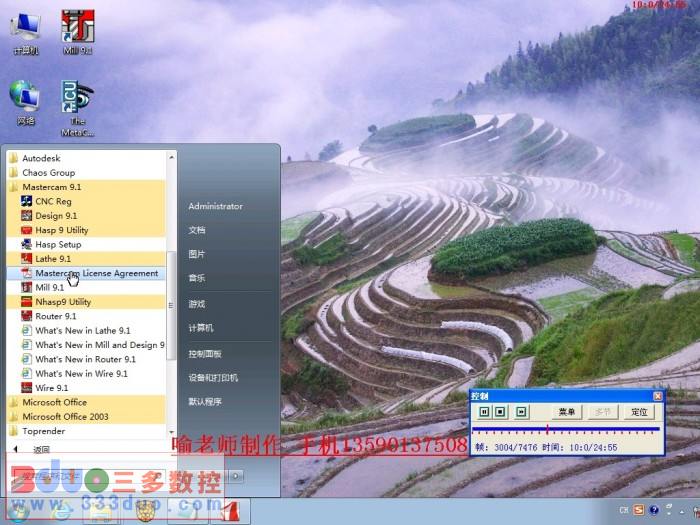
Task: Select the 计算机 desktop icon
Action: point(25,33)
